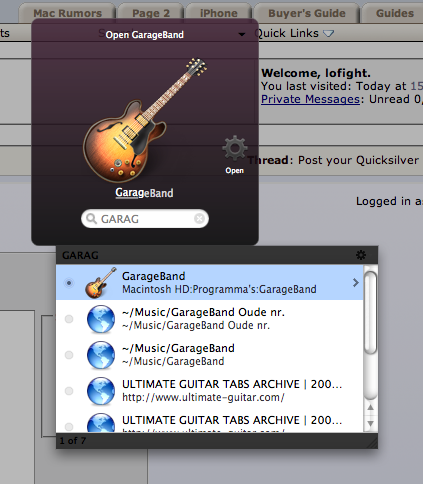The image size is (423, 484).
Task: Select radio bullet of ~/Music/GarageBand row
Action: point(69,355)
